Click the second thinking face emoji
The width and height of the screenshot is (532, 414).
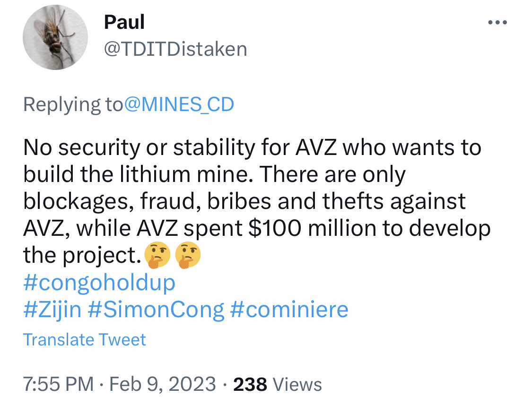pyautogui.click(x=188, y=255)
